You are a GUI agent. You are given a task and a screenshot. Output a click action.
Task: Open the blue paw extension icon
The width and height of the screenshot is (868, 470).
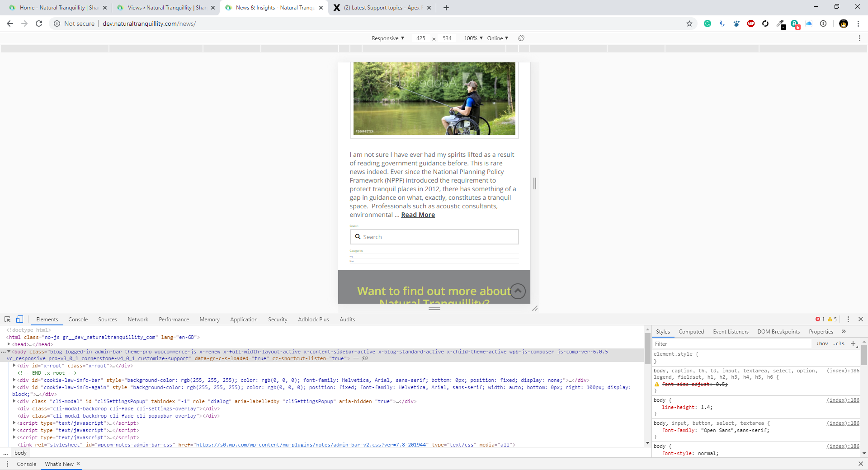click(x=736, y=23)
